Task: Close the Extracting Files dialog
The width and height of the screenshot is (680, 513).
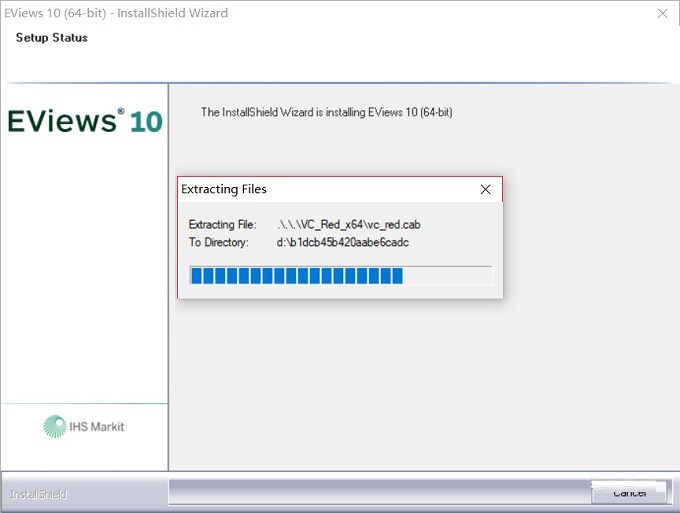Action: pos(485,189)
